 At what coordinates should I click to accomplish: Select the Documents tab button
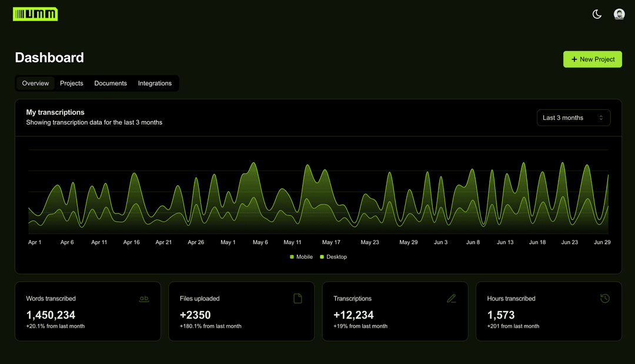point(111,83)
